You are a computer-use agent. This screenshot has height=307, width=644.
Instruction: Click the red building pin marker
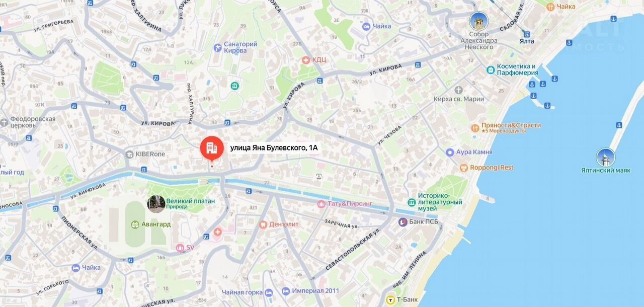point(212,148)
